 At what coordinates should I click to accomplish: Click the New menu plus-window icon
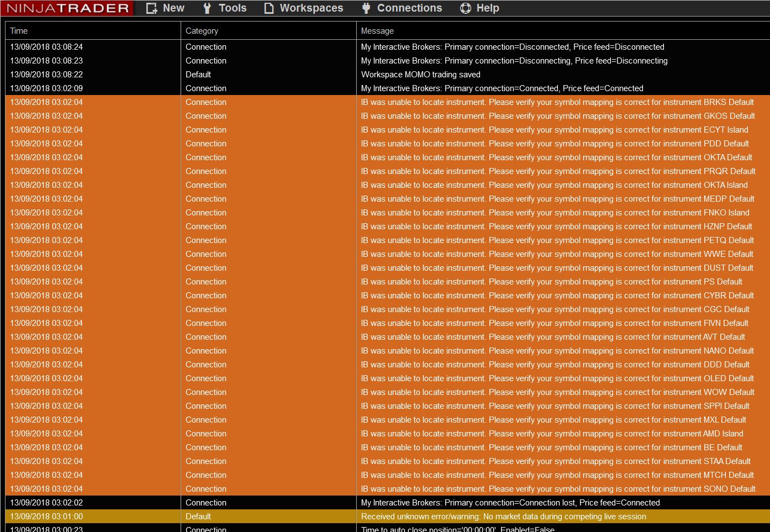pyautogui.click(x=151, y=8)
